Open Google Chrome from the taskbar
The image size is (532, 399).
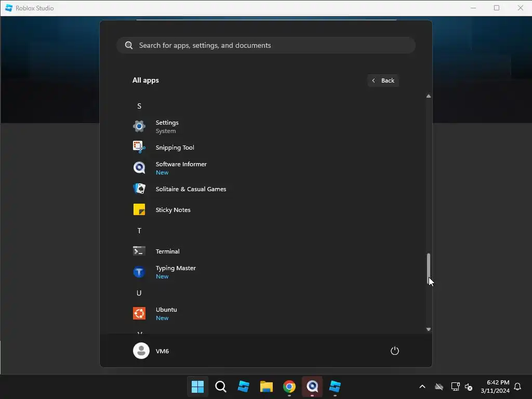coord(289,387)
